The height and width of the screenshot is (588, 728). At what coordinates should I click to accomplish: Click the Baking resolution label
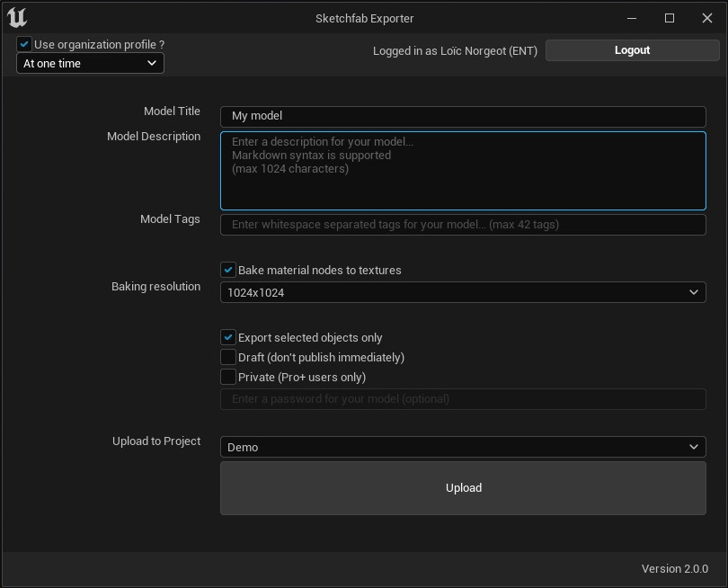point(156,287)
